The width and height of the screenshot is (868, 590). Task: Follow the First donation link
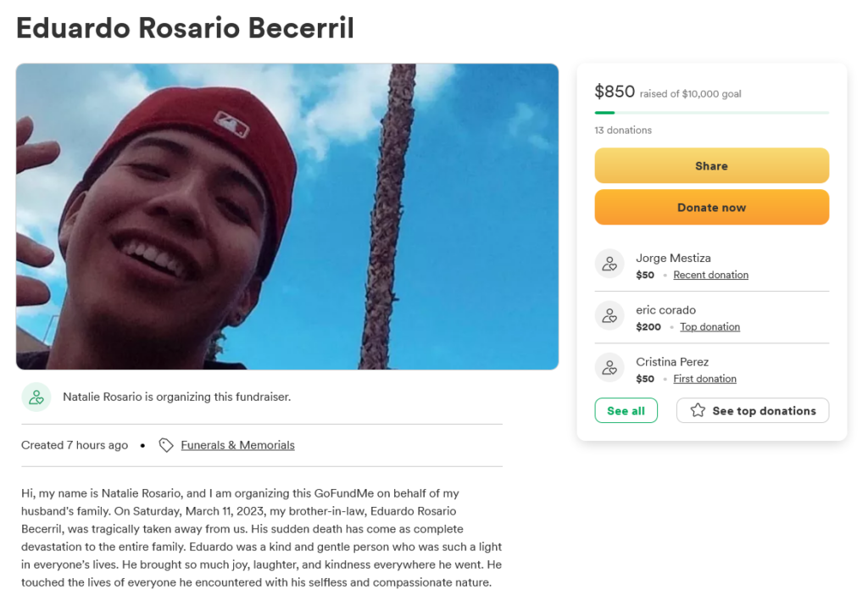[x=704, y=379]
